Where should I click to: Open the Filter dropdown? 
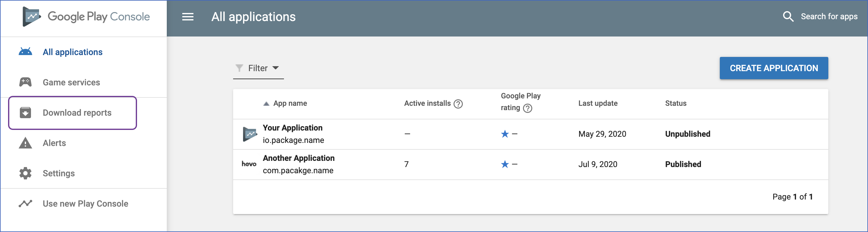tap(258, 68)
